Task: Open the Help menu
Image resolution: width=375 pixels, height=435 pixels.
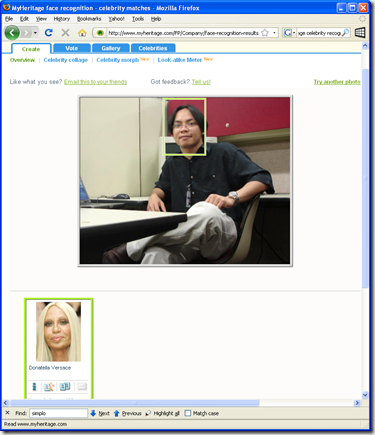Action: coord(156,19)
